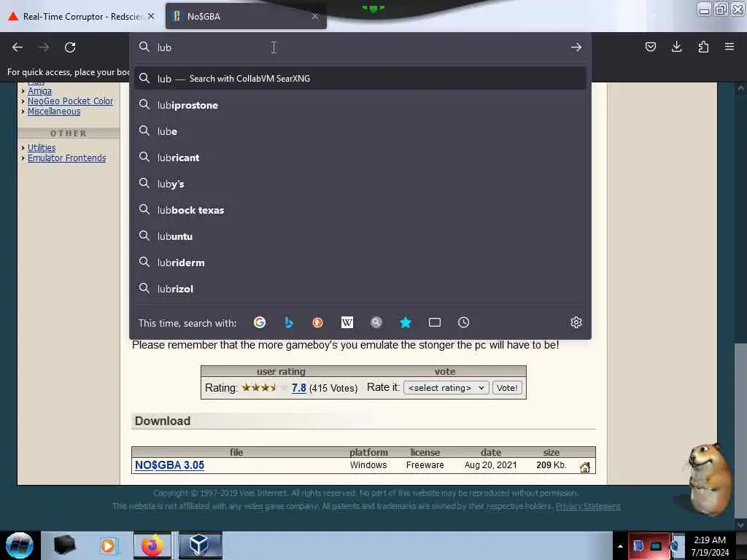Select the lubricant suggestion
Viewport: 747px width, 560px height.
coord(360,157)
